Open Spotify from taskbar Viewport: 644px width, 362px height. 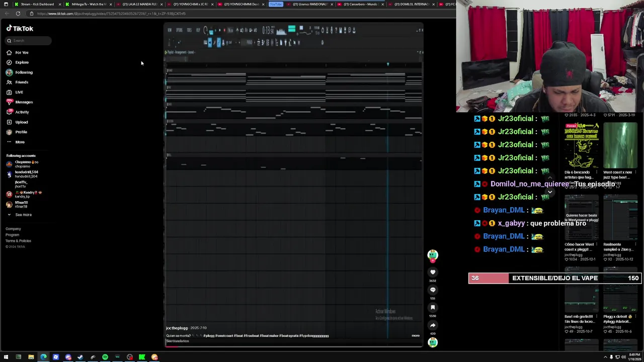[x=105, y=357]
